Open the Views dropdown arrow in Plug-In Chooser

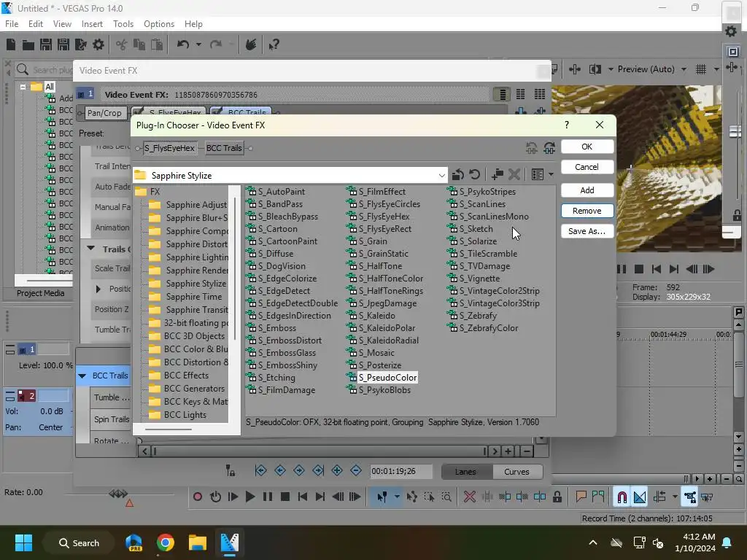551,175
